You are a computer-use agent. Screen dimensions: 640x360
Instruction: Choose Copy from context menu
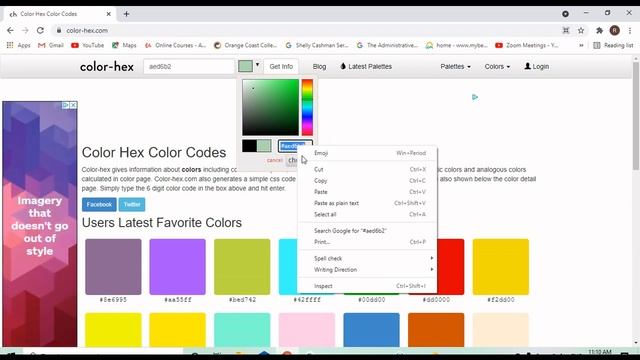click(367, 180)
